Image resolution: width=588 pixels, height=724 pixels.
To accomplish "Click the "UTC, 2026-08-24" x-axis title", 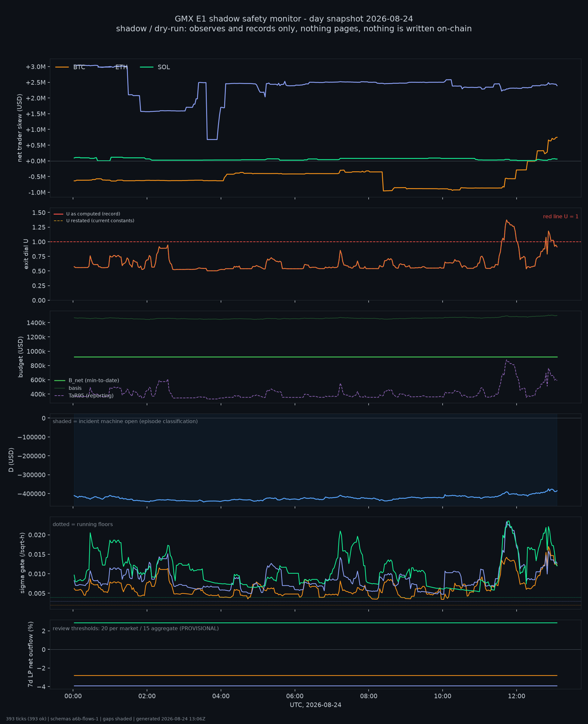I will point(316,705).
